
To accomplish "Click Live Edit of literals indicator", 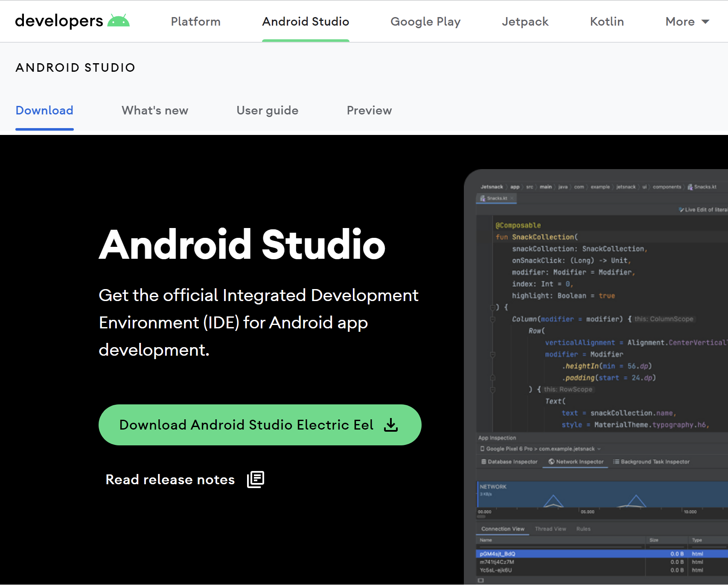I will point(703,210).
